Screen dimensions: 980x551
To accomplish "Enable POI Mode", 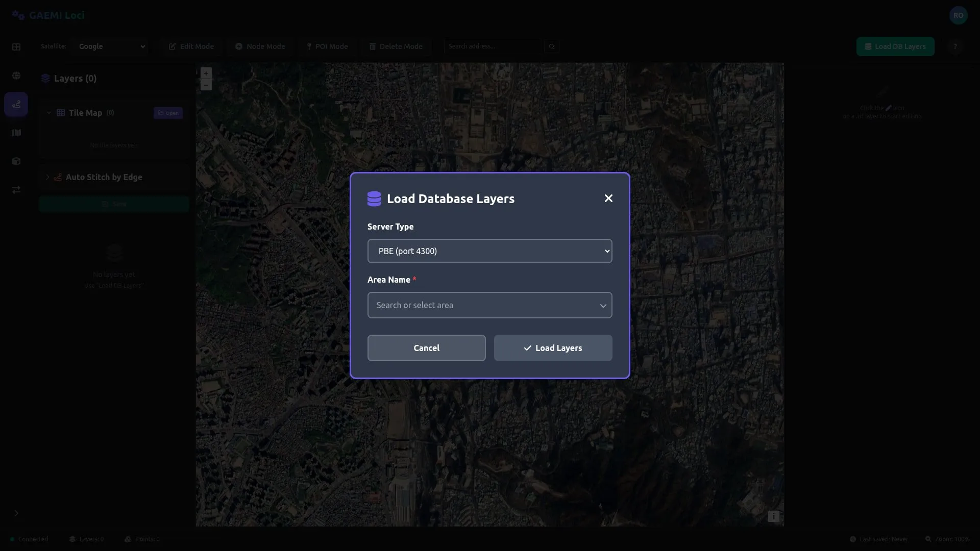I will (x=327, y=46).
